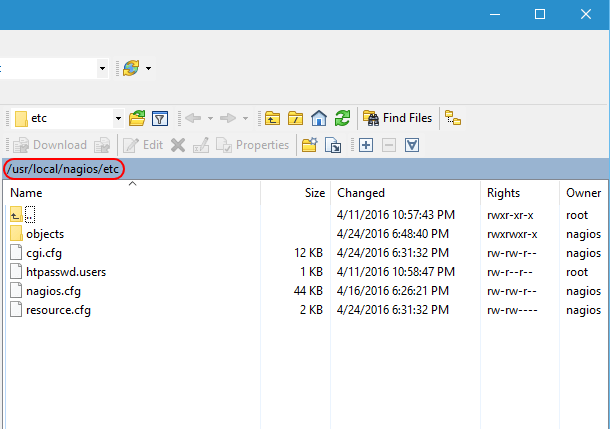This screenshot has width=610, height=429.
Task: Open file Properties
Action: tap(252, 145)
